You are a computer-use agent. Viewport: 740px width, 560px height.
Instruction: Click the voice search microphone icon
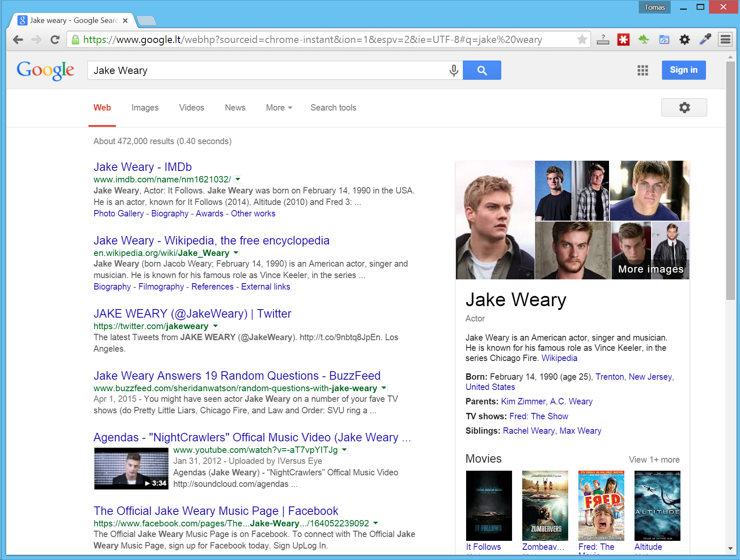454,70
